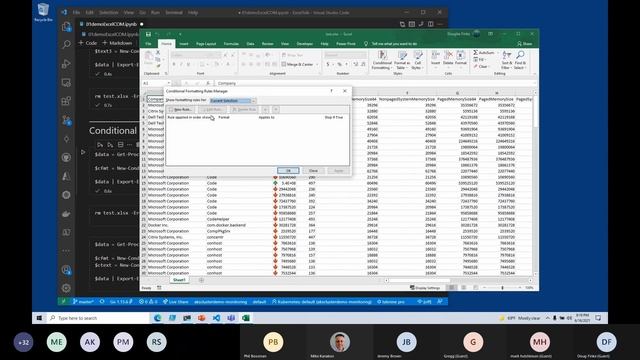The image size is (640, 360).
Task: Click the Format as Table ribbon icon
Action: pyautogui.click(x=402, y=60)
